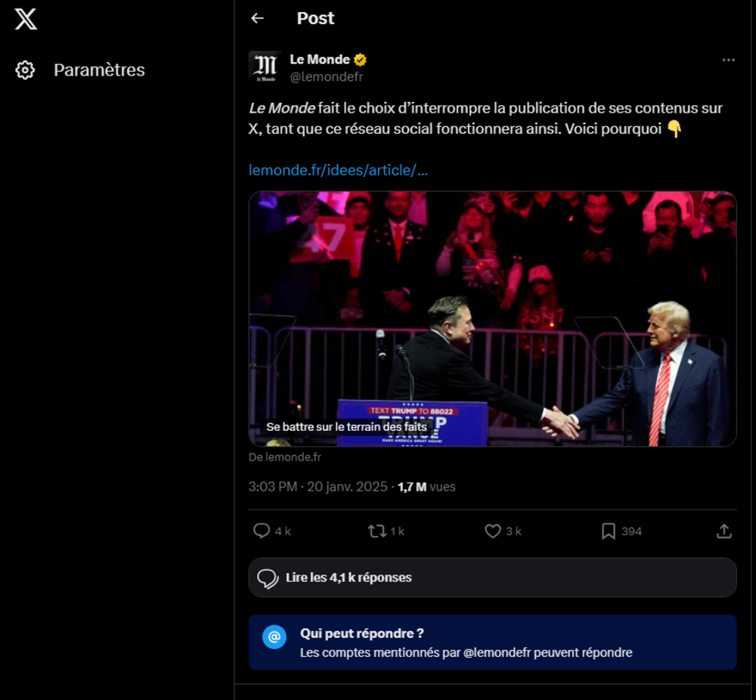Click the gold verified badge

pos(361,60)
